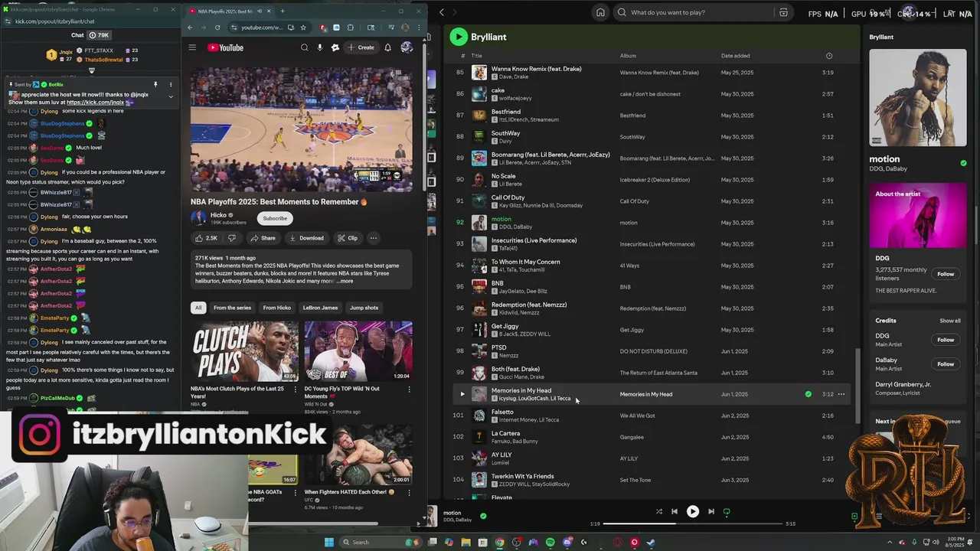Sort playlist by Date added column
Screen dimensions: 980x551
[735, 56]
